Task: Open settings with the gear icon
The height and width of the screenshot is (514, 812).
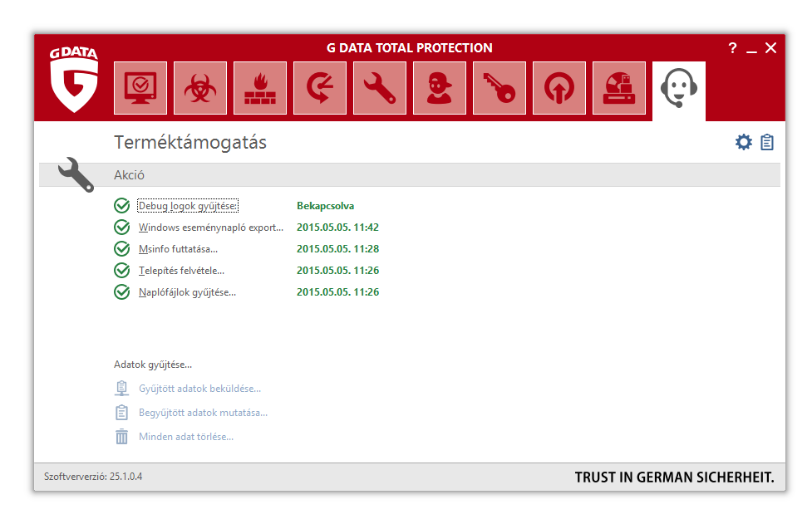Action: [x=744, y=142]
